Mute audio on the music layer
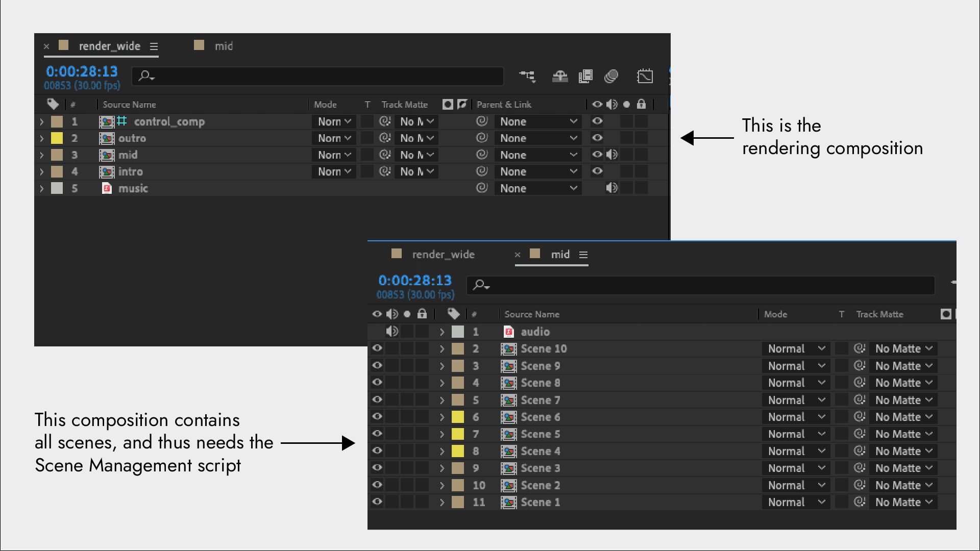This screenshot has height=551, width=980. pyautogui.click(x=611, y=188)
